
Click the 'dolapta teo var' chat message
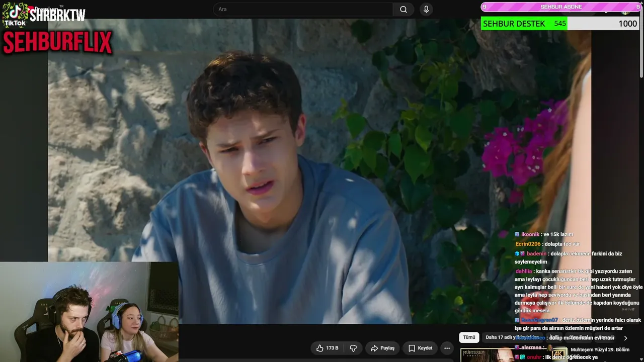click(562, 244)
